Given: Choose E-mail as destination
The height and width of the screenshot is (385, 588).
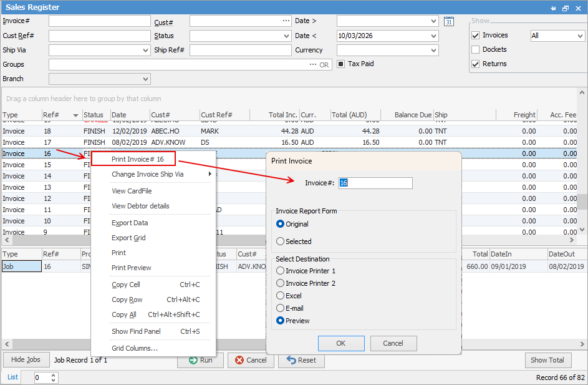Looking at the screenshot, I should [x=280, y=308].
